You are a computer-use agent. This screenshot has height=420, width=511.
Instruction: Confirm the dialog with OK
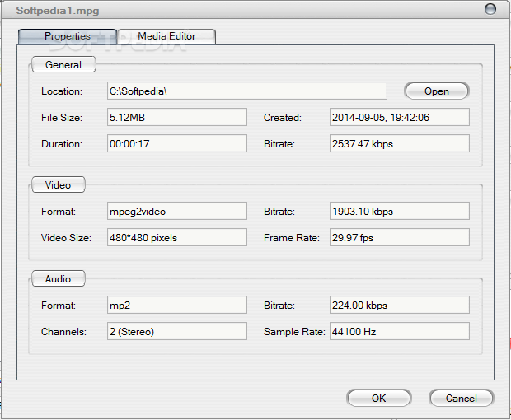(x=378, y=399)
